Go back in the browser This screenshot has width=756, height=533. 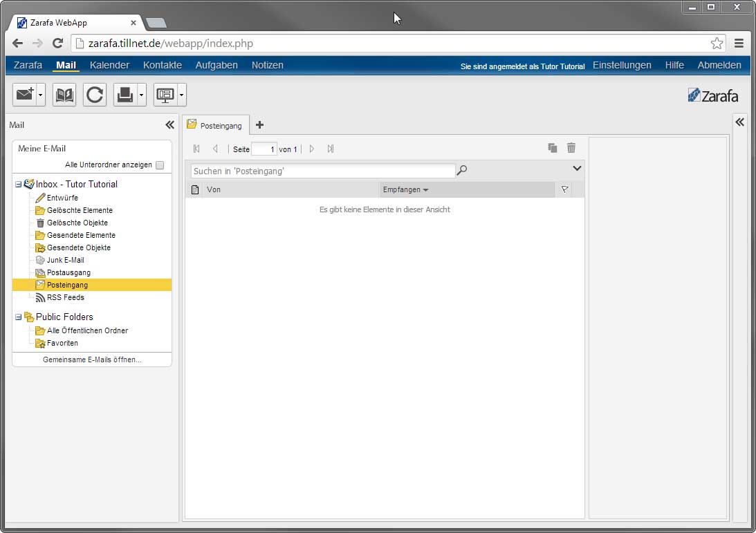coord(18,44)
